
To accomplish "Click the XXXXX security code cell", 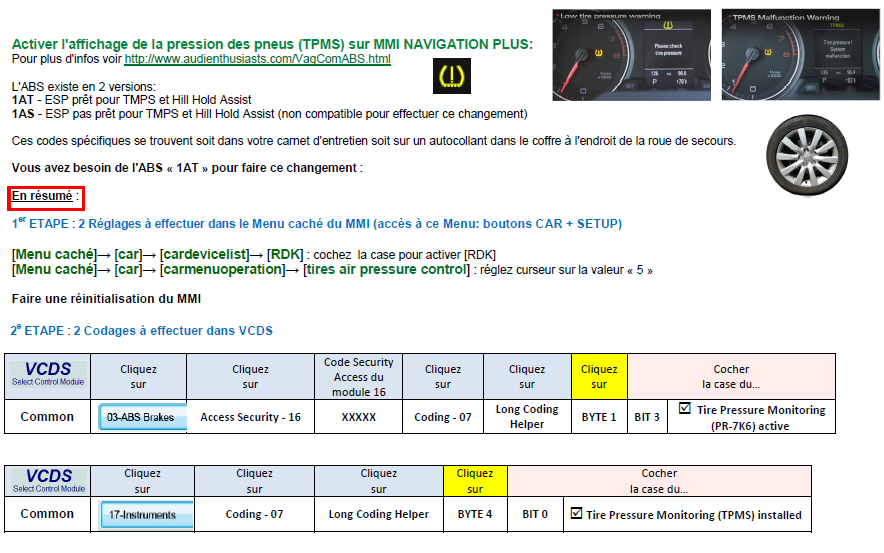I will point(358,417).
